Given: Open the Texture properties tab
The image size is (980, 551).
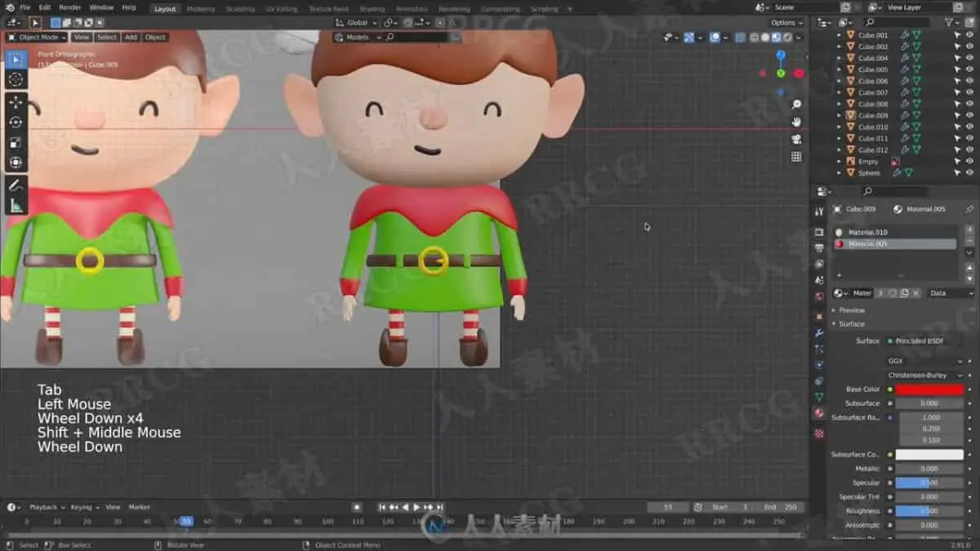Looking at the screenshot, I should pos(819,433).
